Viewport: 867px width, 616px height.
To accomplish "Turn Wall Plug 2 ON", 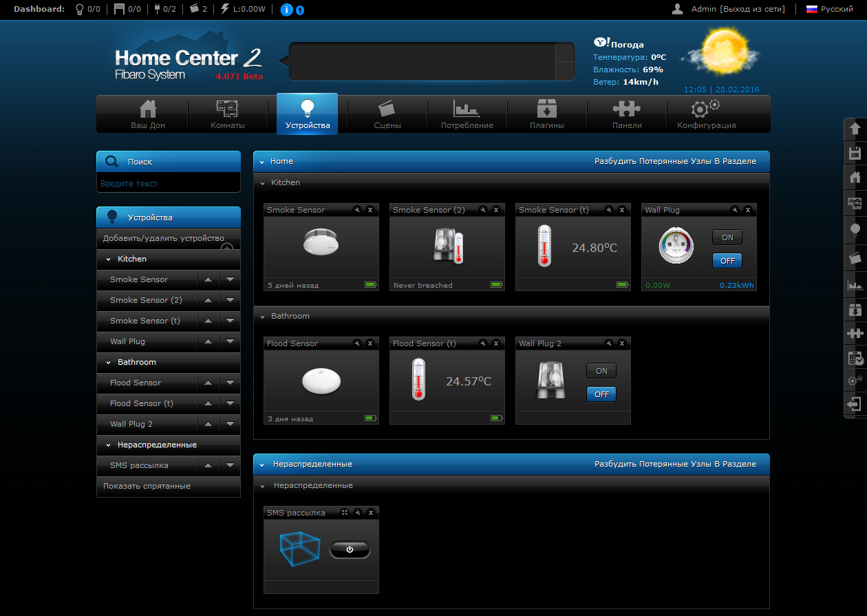I will [x=601, y=371].
